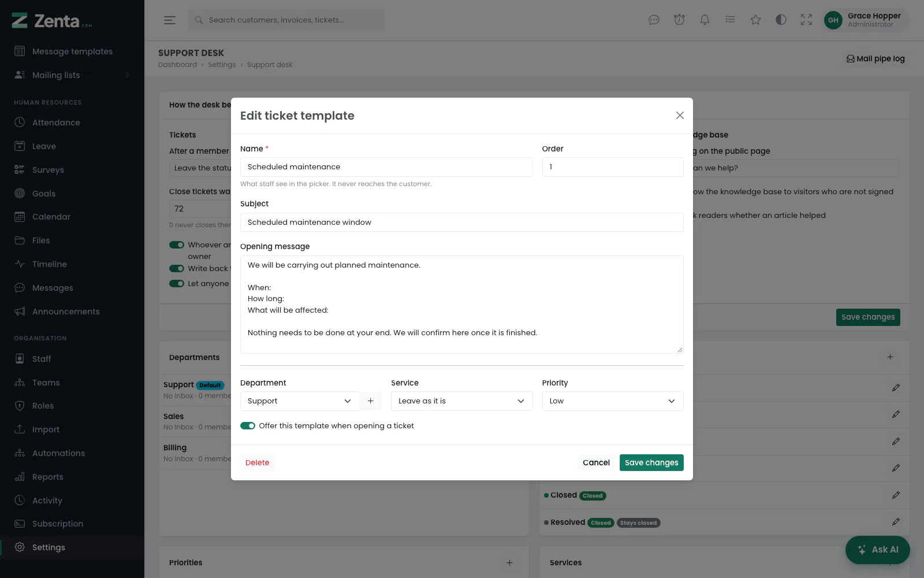Screen dimensions: 924x578
Task: Focus the search customers, invoices field
Action: 286,20
